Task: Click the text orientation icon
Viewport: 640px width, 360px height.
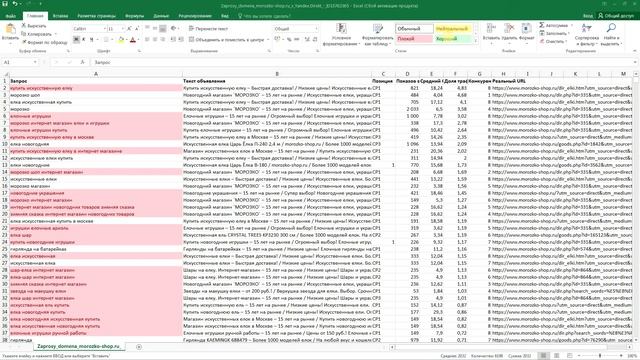Action: 173,29
